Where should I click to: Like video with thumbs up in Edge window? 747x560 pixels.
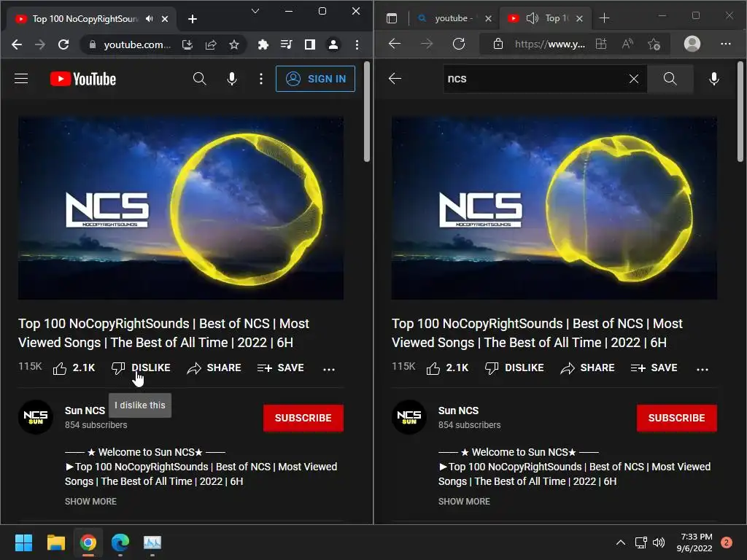click(x=448, y=368)
